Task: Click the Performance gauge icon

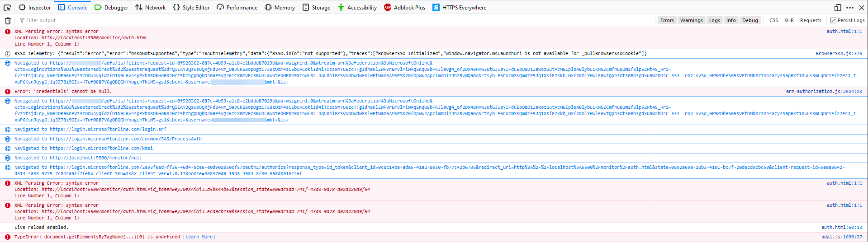Action: coord(220,7)
